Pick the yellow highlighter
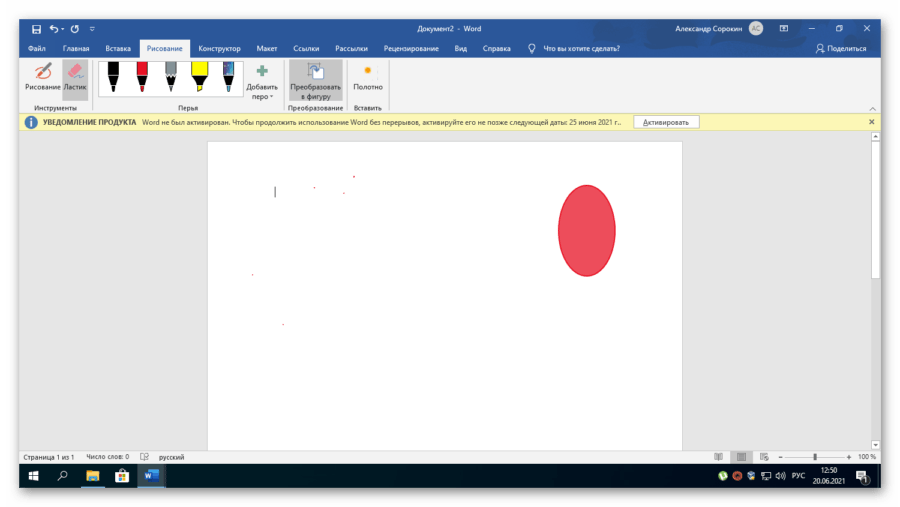The image size is (900, 507). pos(200,77)
